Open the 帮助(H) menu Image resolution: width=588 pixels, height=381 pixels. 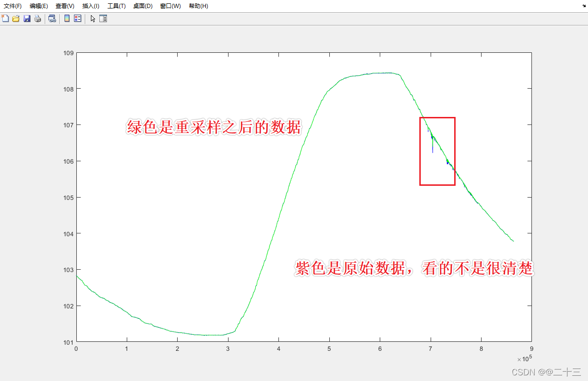click(x=198, y=6)
